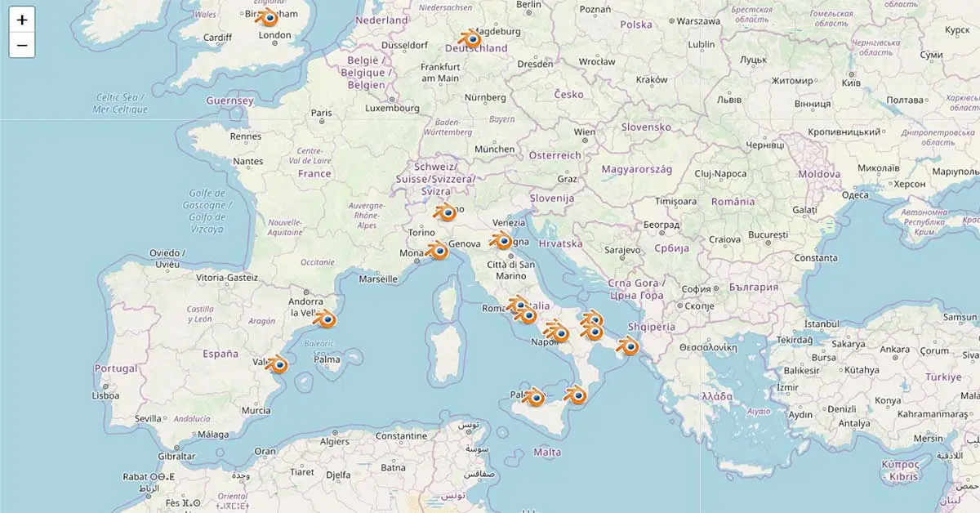Viewport: 980px width, 513px height.
Task: Click the 'Kraków' city label
Action: [x=652, y=79]
